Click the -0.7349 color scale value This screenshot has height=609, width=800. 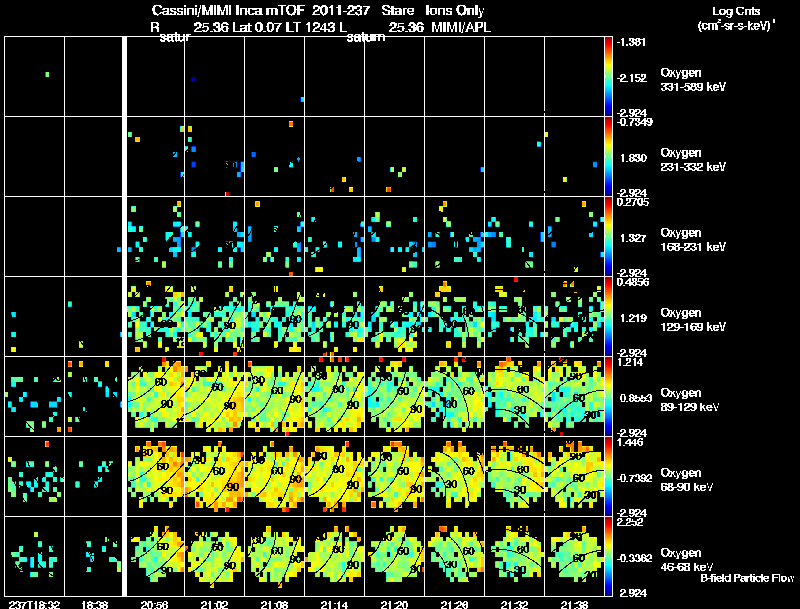pyautogui.click(x=634, y=122)
